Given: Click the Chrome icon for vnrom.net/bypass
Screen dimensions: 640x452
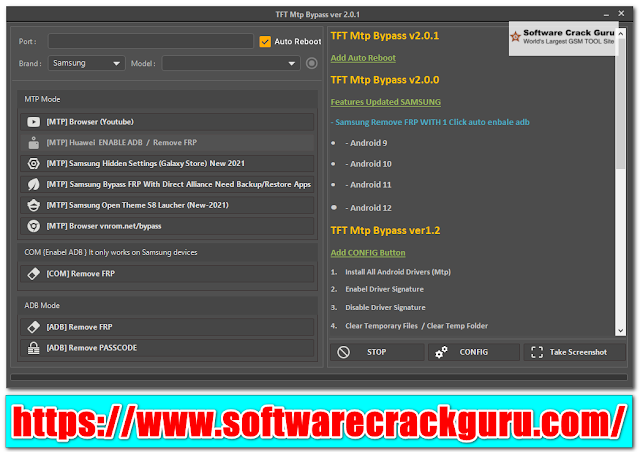Looking at the screenshot, I should 33,226.
